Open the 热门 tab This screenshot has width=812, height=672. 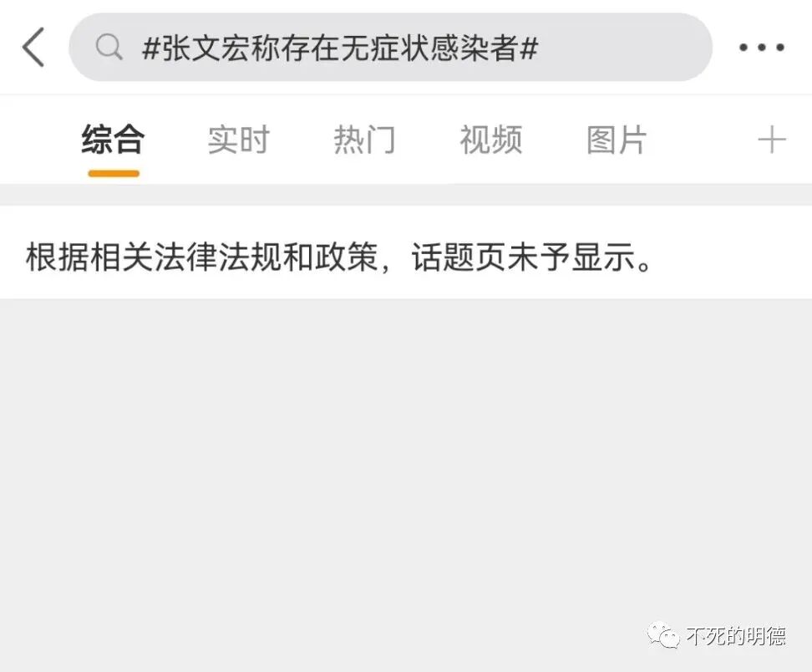[x=364, y=140]
